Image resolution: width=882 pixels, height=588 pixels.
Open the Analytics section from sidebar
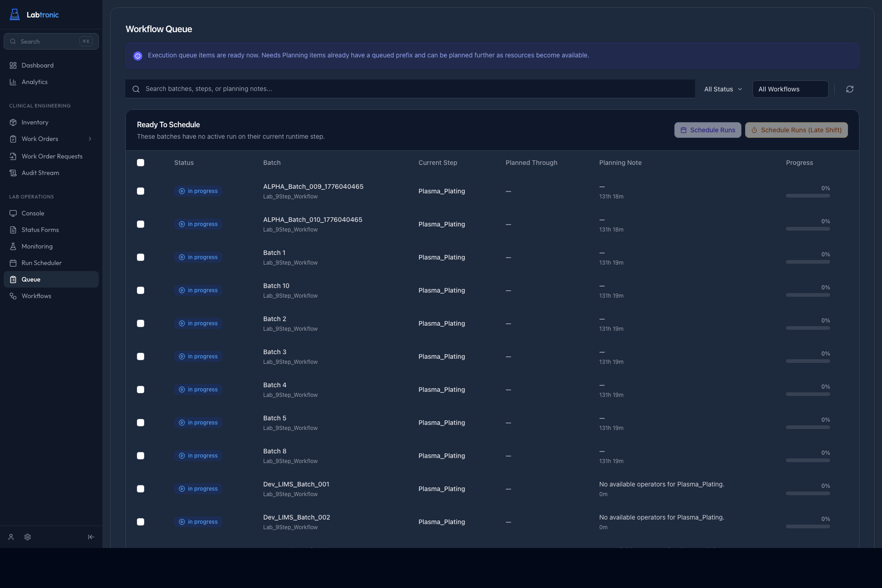[34, 82]
